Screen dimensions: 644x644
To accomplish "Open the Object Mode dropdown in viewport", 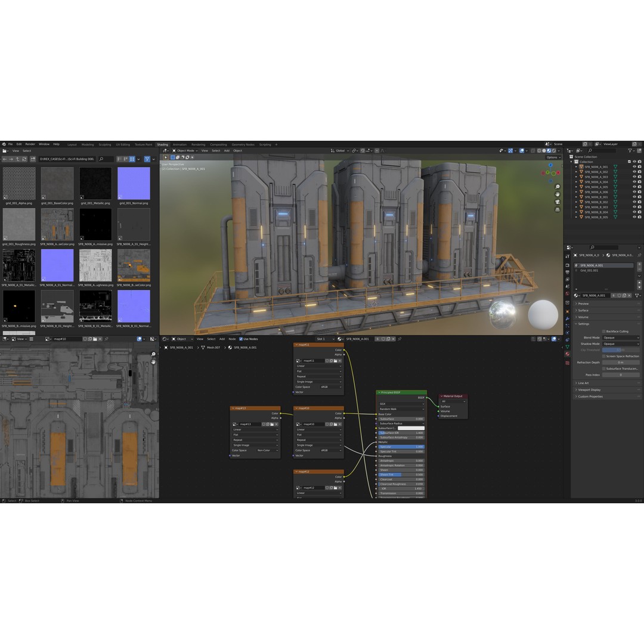I will coord(185,151).
